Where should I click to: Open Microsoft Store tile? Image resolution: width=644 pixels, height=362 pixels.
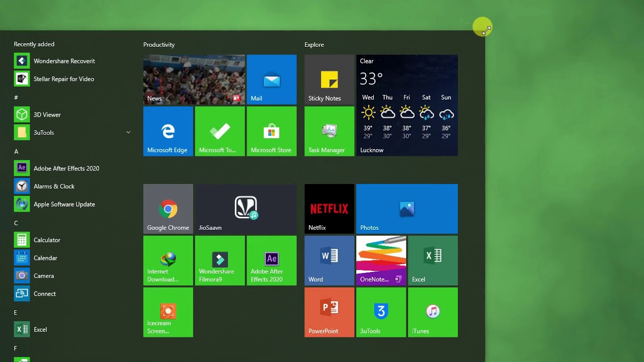point(272,131)
